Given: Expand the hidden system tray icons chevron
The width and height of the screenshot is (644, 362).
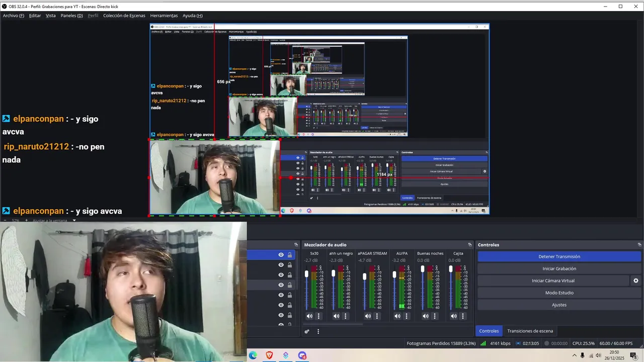Looking at the screenshot, I should [x=574, y=355].
